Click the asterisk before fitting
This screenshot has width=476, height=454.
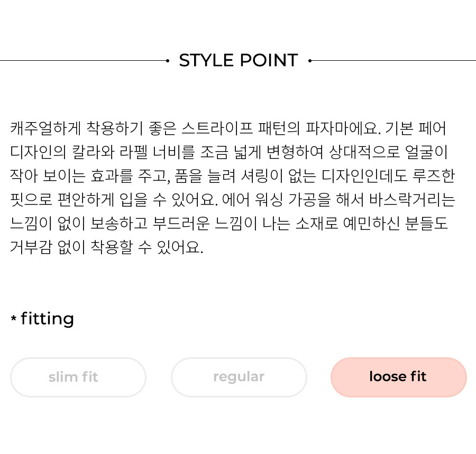tap(13, 319)
